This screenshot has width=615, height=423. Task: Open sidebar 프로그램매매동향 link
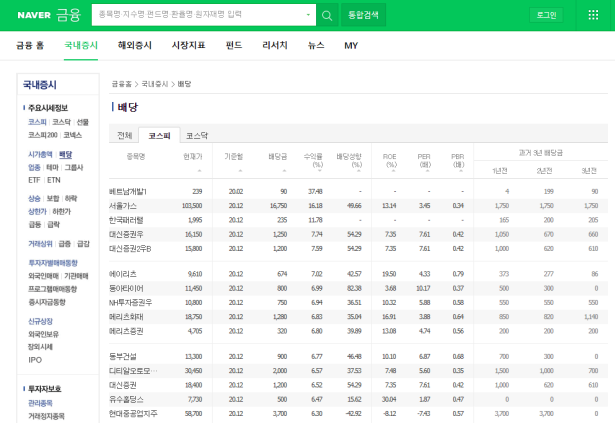pos(53,289)
